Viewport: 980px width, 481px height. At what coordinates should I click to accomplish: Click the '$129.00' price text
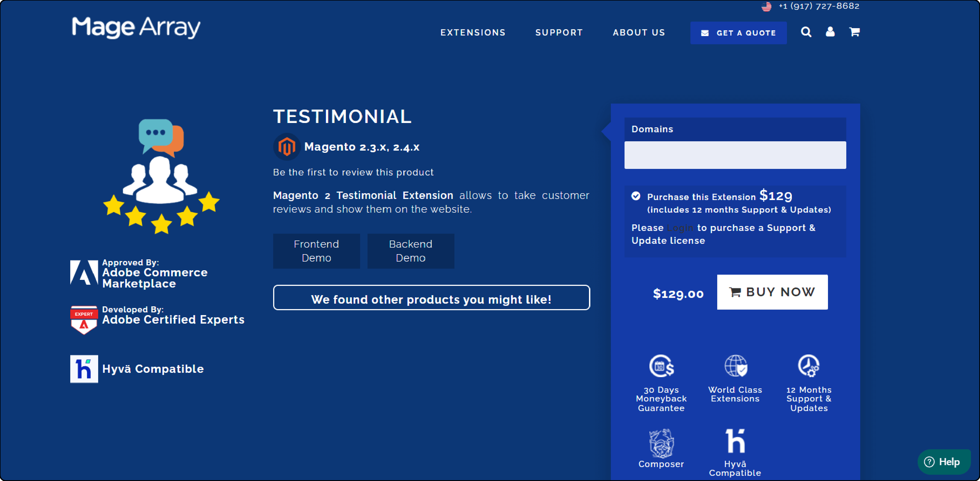click(678, 294)
